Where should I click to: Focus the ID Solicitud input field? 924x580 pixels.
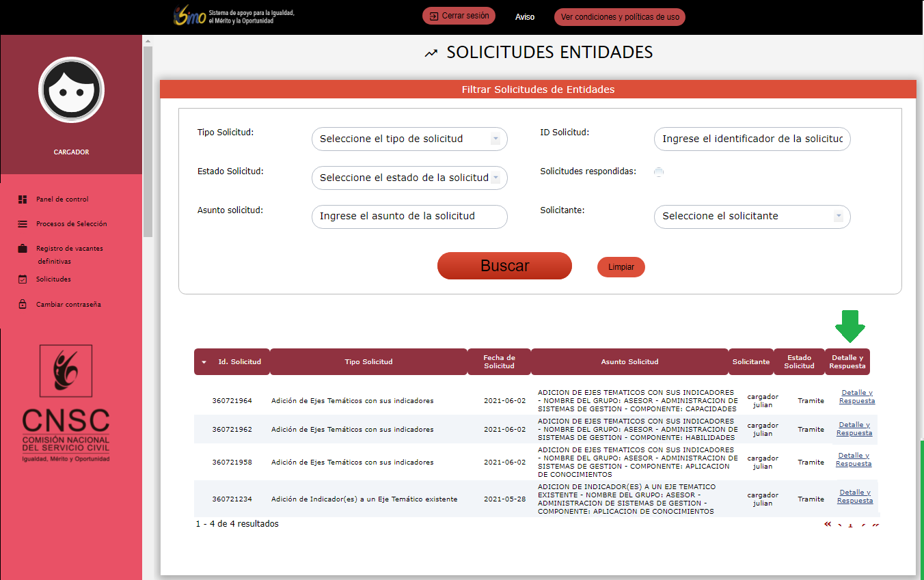(x=752, y=139)
